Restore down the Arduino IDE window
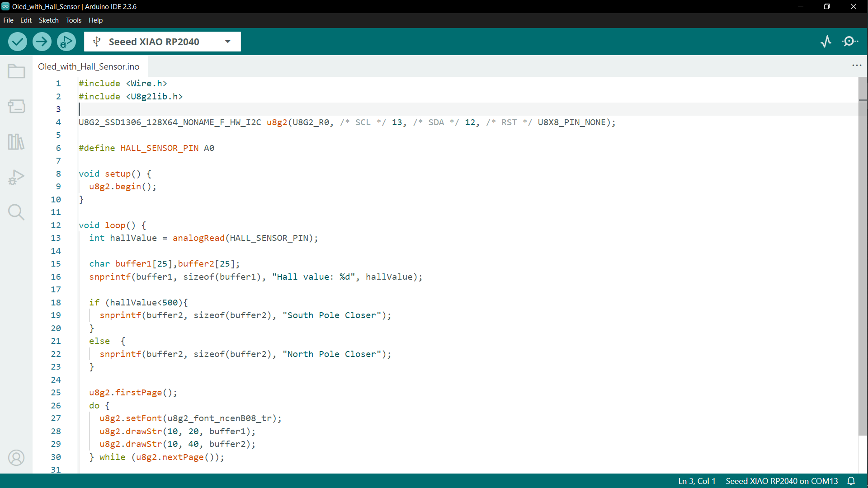Image resolution: width=868 pixels, height=488 pixels. pyautogui.click(x=827, y=6)
